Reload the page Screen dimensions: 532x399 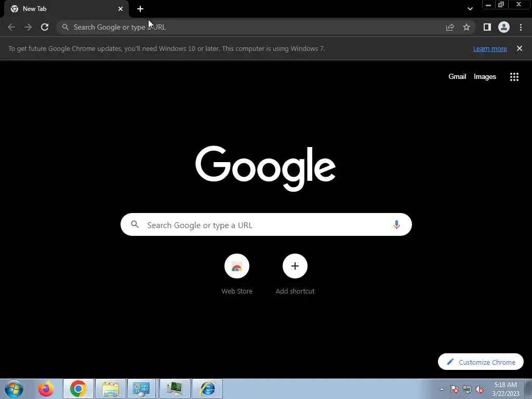pyautogui.click(x=45, y=27)
